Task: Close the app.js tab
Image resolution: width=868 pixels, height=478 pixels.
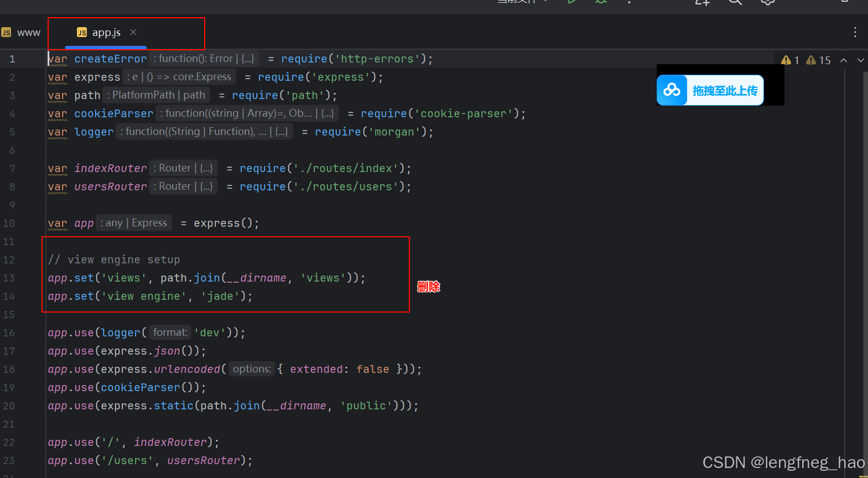Action: tap(133, 32)
